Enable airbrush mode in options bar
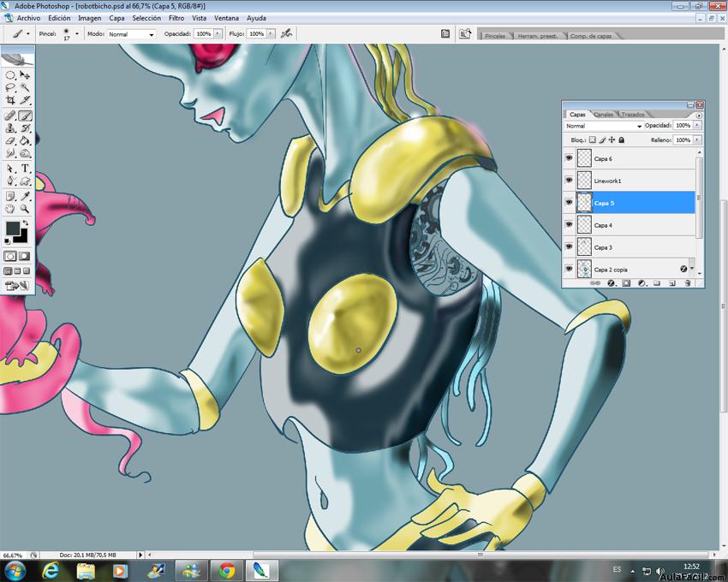This screenshot has height=582, width=728. 286,34
